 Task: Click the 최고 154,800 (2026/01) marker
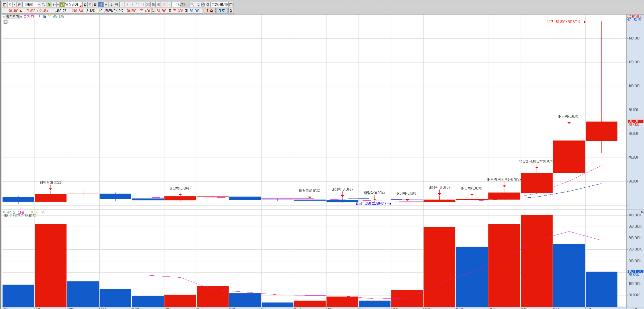tap(566, 22)
